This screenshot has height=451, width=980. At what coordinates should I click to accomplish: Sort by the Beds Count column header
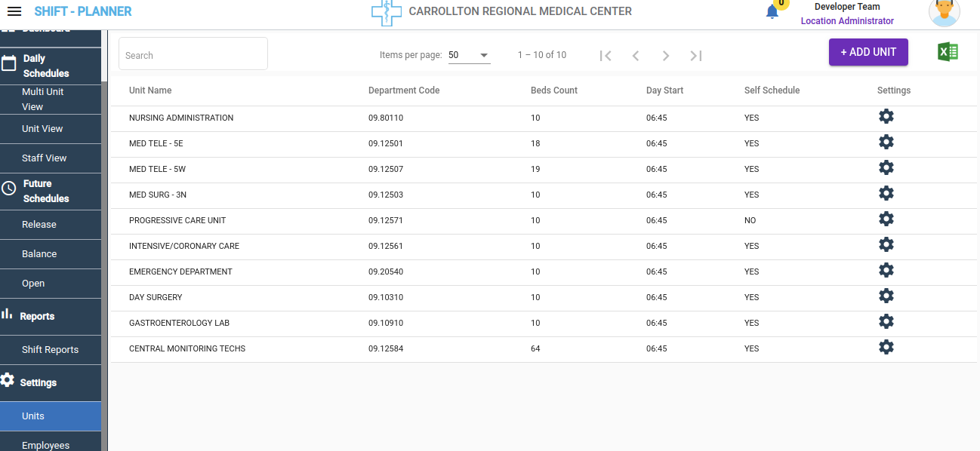[x=553, y=91]
